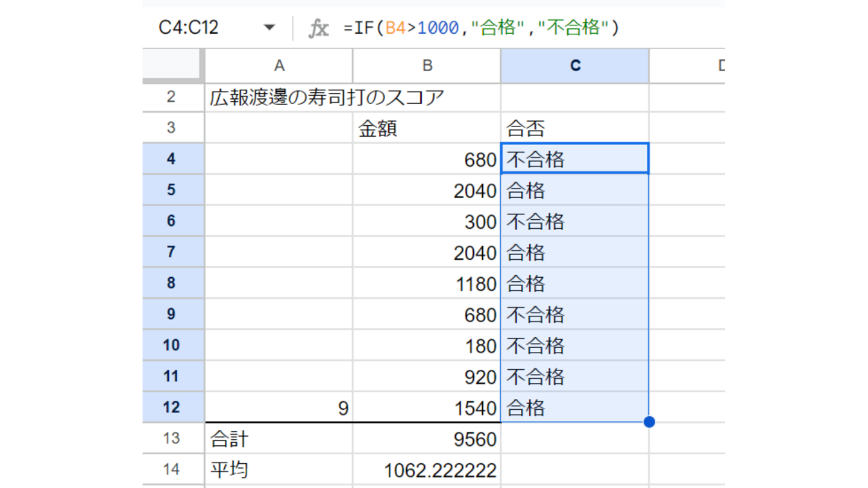Select row 3 header
868x488 pixels.
point(174,128)
